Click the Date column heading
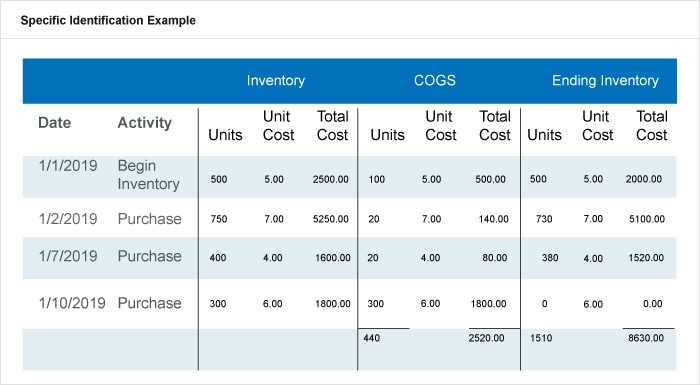This screenshot has height=385, width=700. tap(54, 123)
